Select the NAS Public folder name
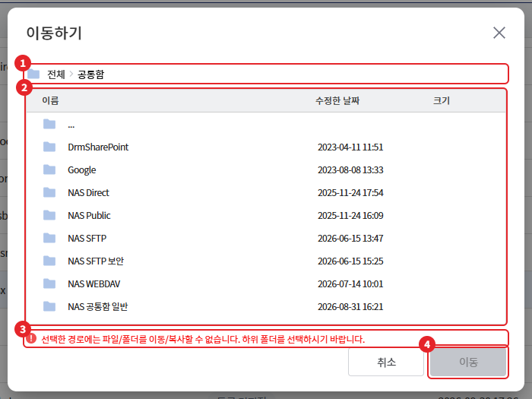Screen dimensions: 532x399 pyautogui.click(x=89, y=215)
